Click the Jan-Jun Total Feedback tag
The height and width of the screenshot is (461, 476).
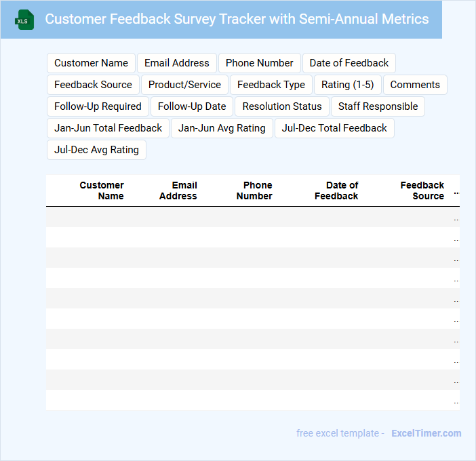[108, 128]
